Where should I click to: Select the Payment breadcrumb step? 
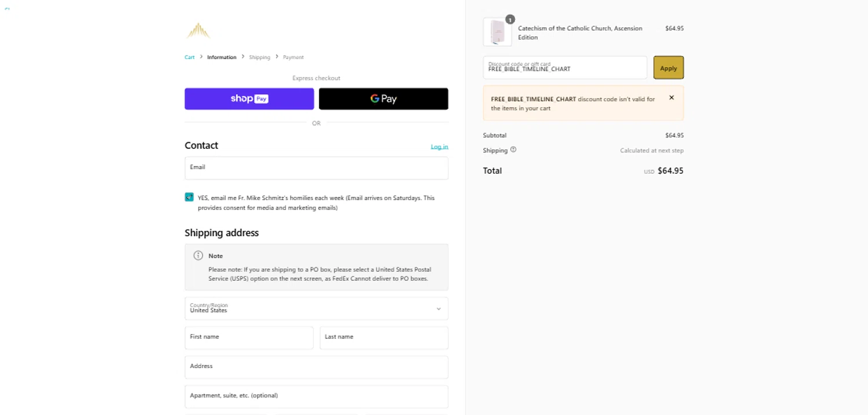point(293,57)
